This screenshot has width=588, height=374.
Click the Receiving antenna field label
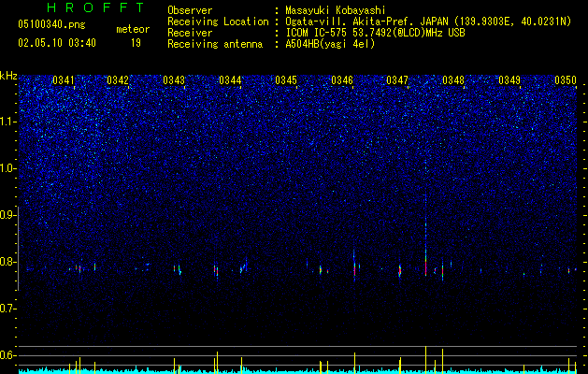coord(215,44)
